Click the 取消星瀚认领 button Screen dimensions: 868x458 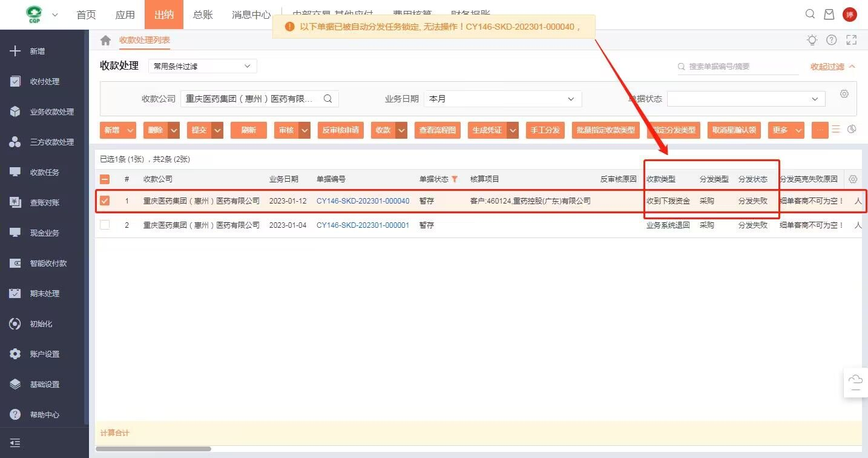(x=734, y=130)
